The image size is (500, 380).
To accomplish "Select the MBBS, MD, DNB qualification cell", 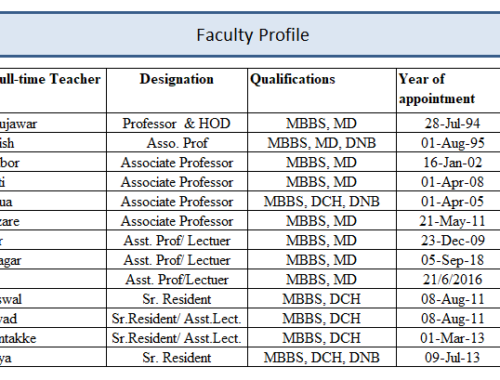I will [x=322, y=143].
